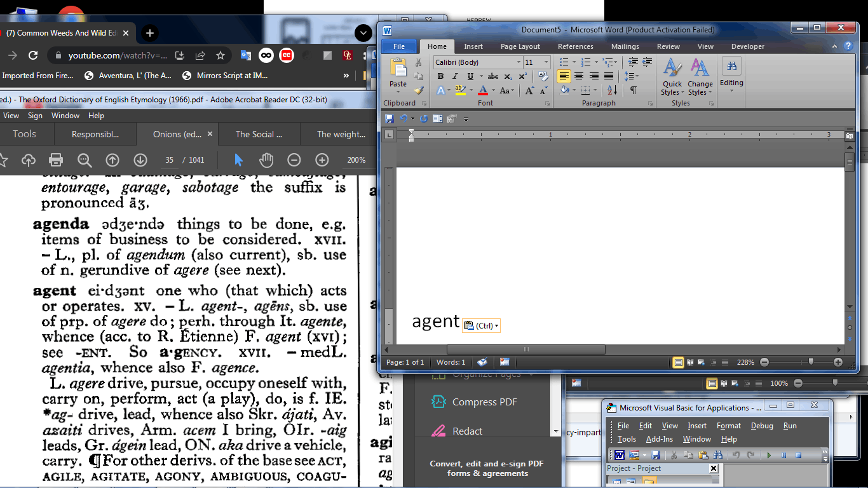Click the Find binoculars icon in VBA toolbar
Viewport: 868px width, 488px height.
point(717,455)
